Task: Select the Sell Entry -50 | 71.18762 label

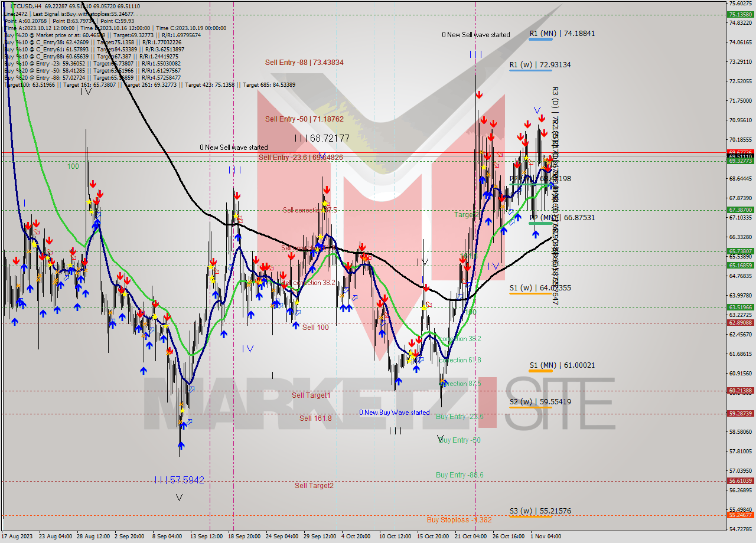Action: coord(304,119)
